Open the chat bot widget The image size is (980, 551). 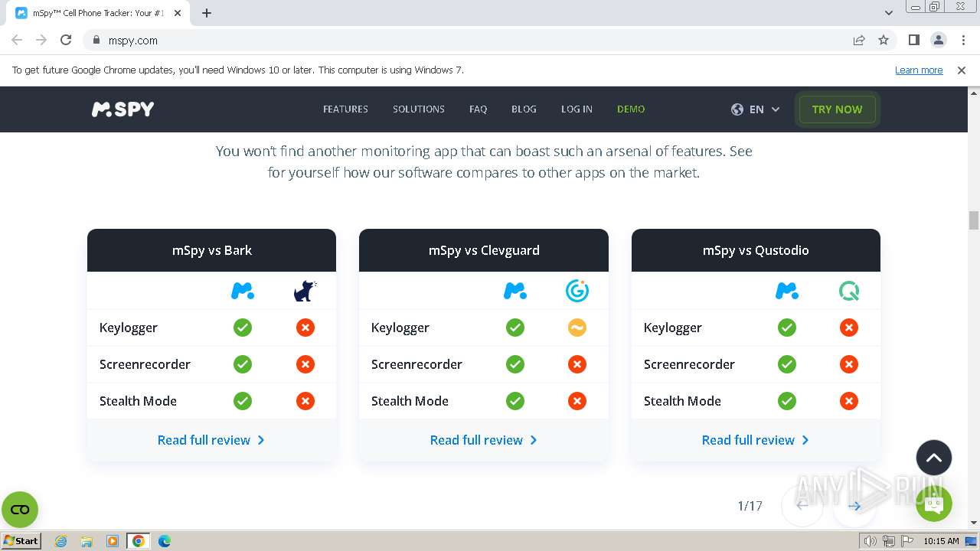pyautogui.click(x=934, y=504)
